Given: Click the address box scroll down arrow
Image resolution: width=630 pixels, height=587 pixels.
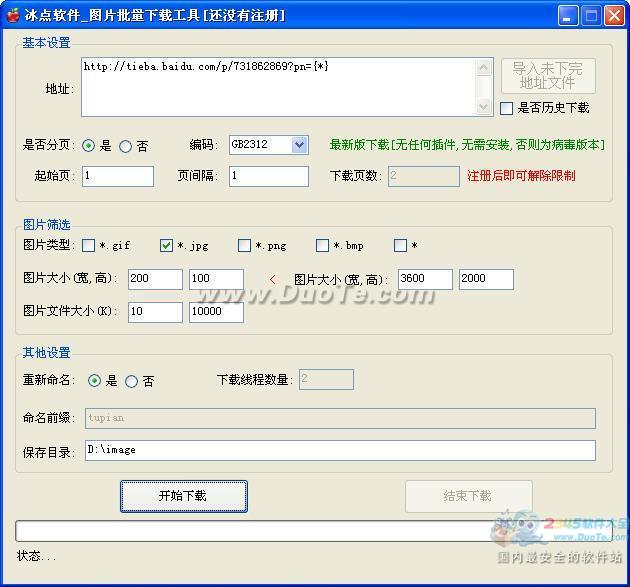Looking at the screenshot, I should [x=484, y=107].
